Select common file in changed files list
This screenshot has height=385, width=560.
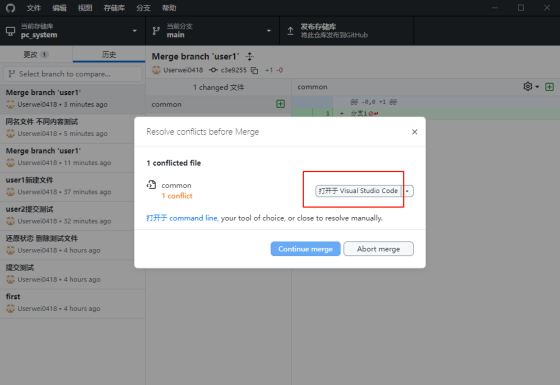[219, 104]
